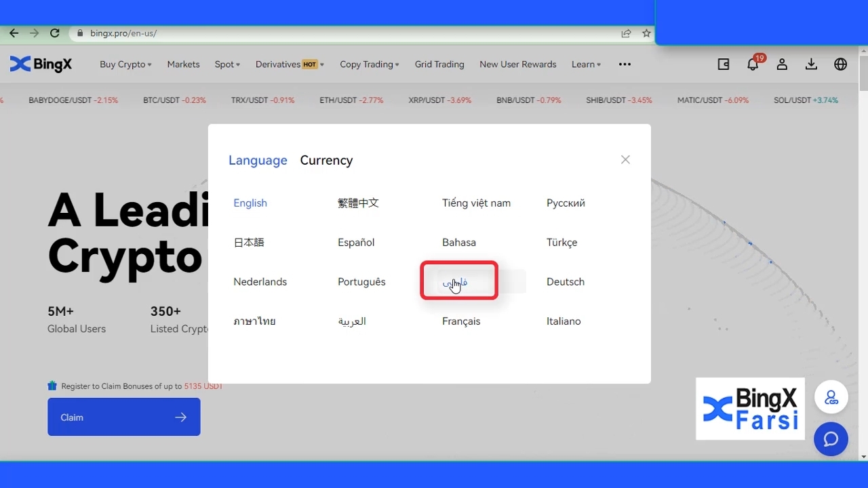The height and width of the screenshot is (488, 868).
Task: Select English language
Action: (x=250, y=203)
